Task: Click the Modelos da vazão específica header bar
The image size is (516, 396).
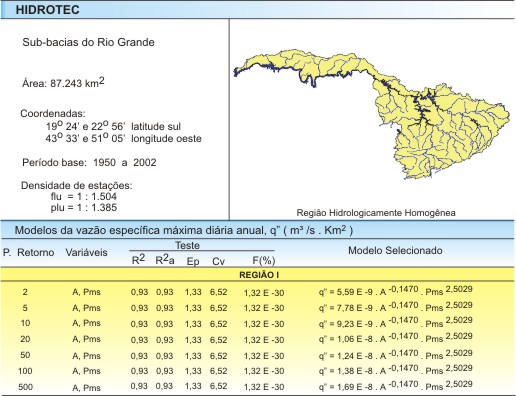Action: click(x=257, y=230)
